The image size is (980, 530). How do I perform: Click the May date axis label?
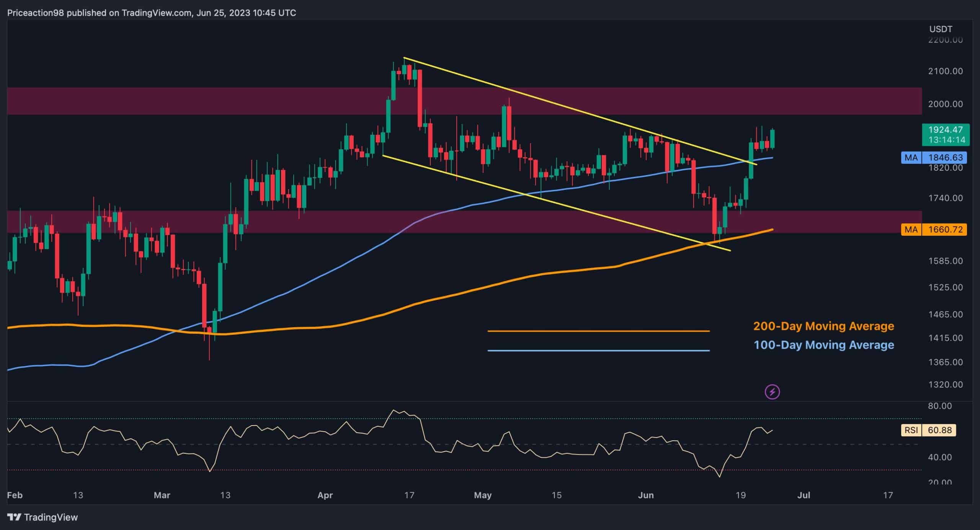(483, 495)
